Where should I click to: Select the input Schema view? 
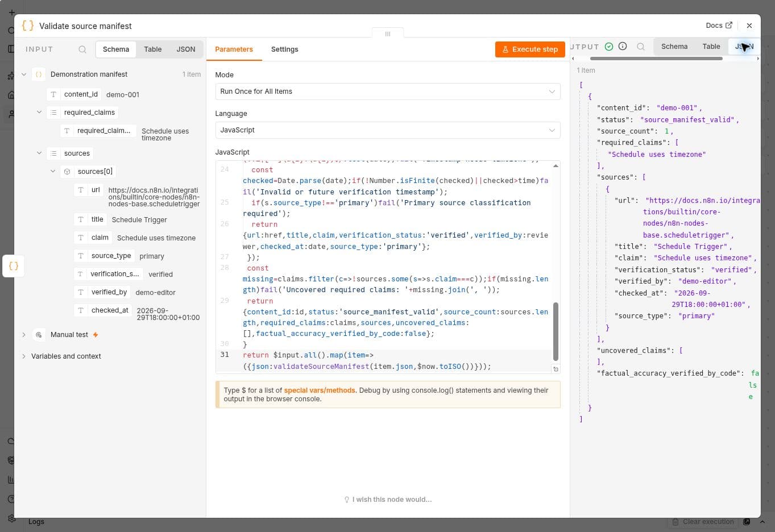(116, 49)
